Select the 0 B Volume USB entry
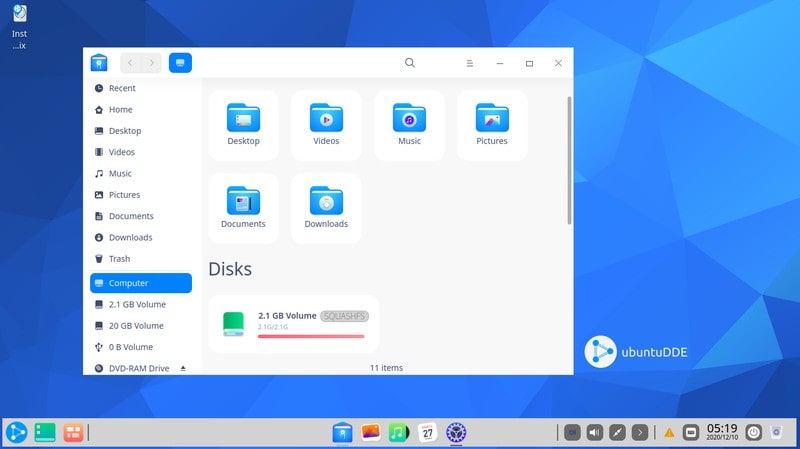The image size is (800, 449). coord(140,347)
